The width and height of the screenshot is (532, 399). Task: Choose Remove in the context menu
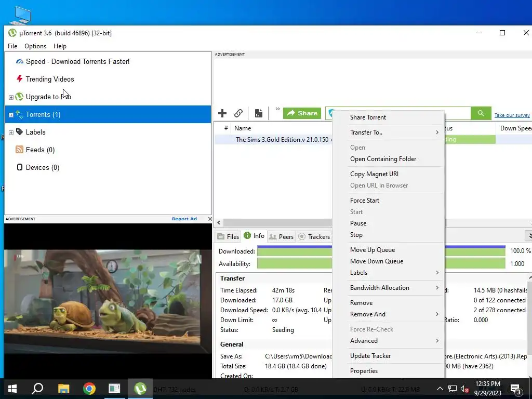pos(395,303)
